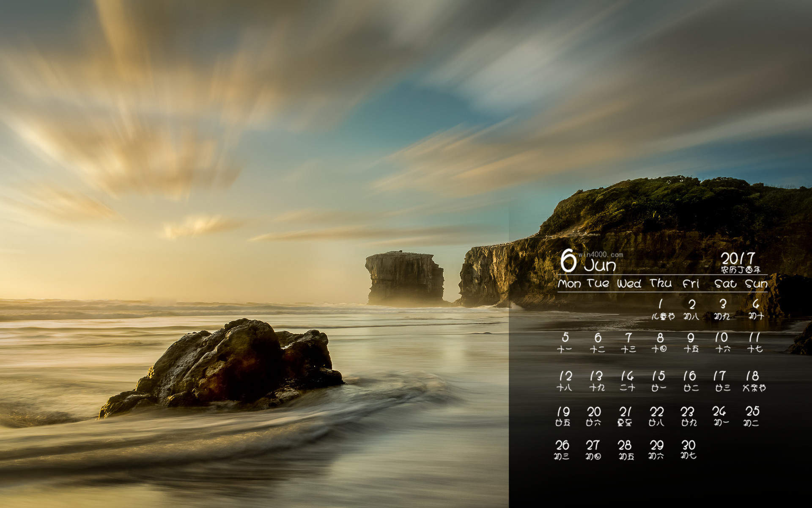Click the large 6 Jun month heading

point(588,261)
